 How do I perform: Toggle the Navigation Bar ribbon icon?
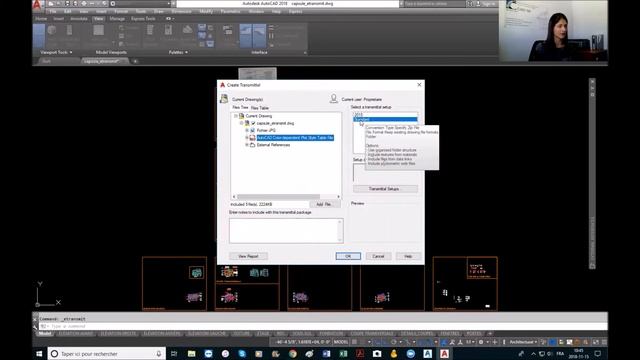coord(70,30)
